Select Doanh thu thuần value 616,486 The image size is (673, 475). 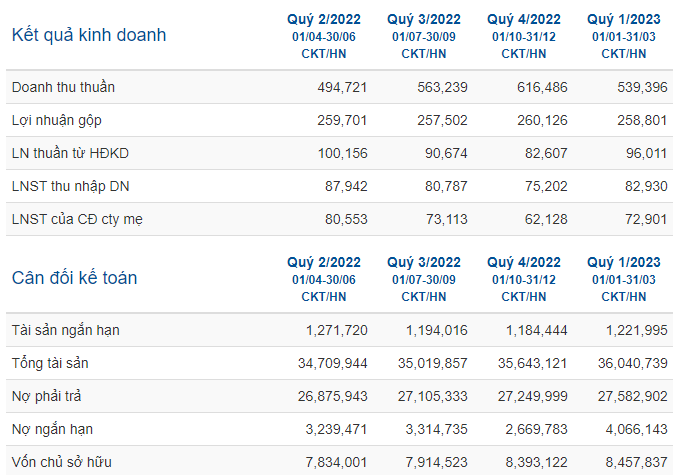pos(542,88)
